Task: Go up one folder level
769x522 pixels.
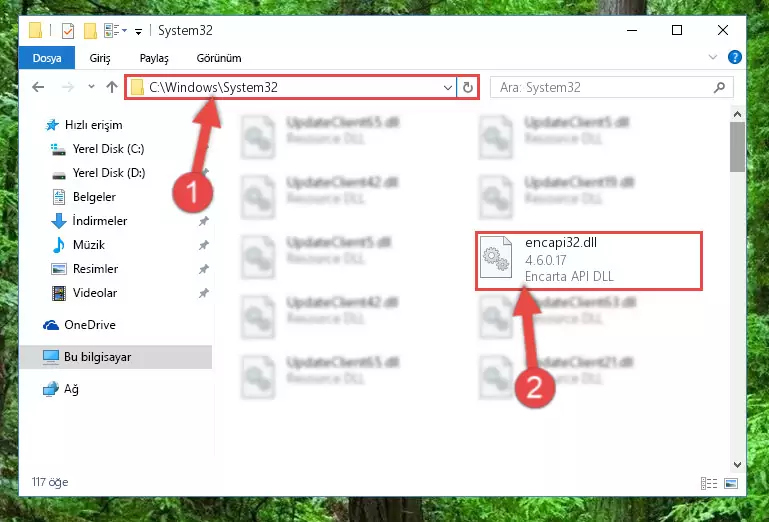Action: point(112,87)
